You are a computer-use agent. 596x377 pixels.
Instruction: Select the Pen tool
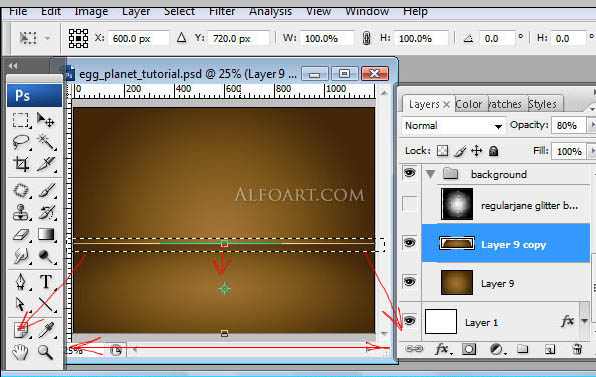click(21, 282)
